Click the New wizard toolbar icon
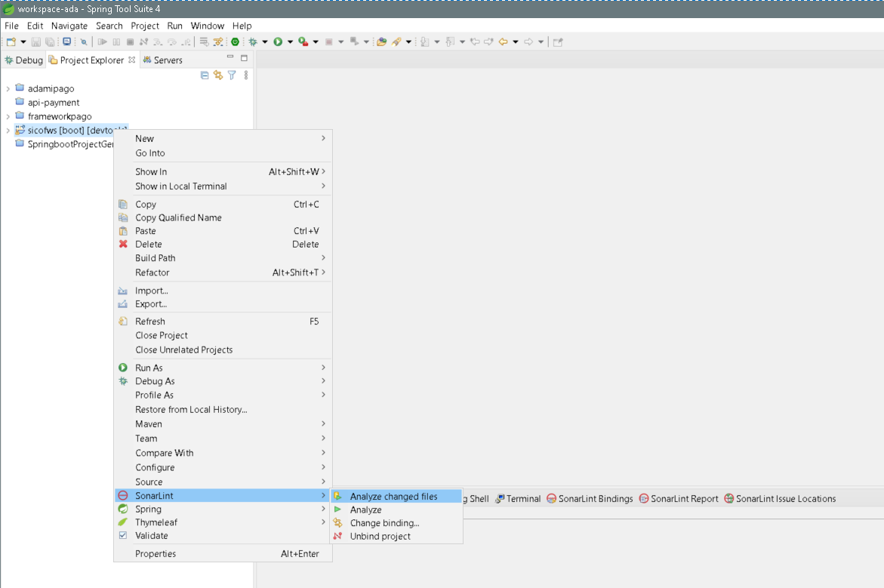Screen dimensions: 884x588 point(11,42)
